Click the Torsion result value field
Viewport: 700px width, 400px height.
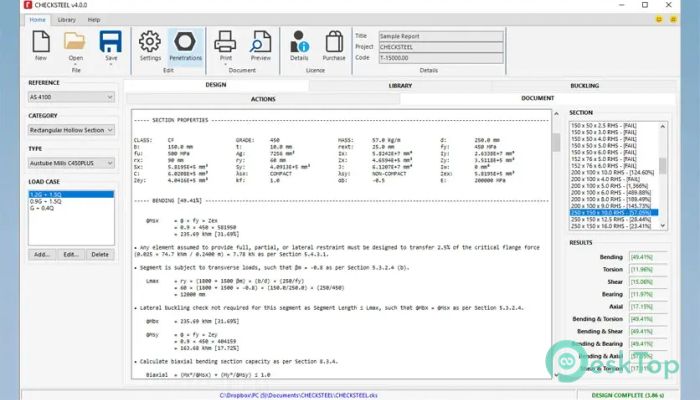click(648, 270)
